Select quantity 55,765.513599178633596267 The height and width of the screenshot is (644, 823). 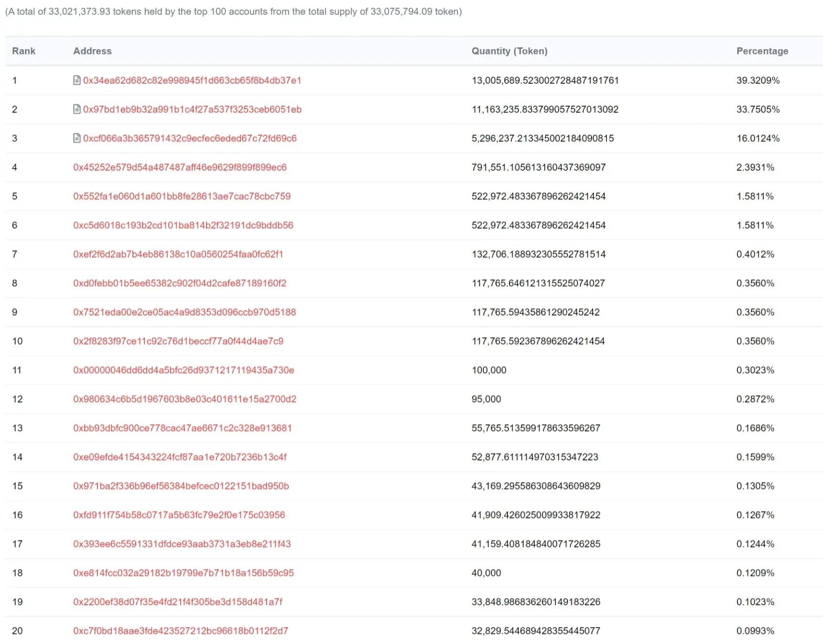tap(536, 428)
